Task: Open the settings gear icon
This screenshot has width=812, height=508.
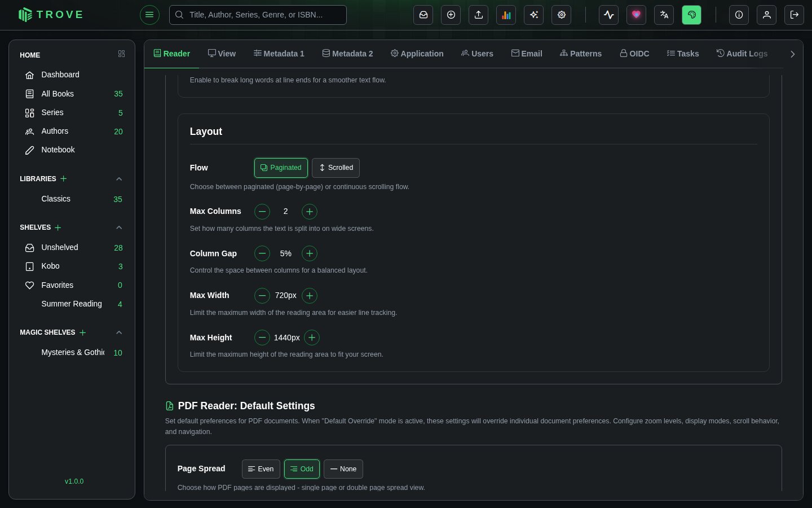Action: click(x=562, y=15)
